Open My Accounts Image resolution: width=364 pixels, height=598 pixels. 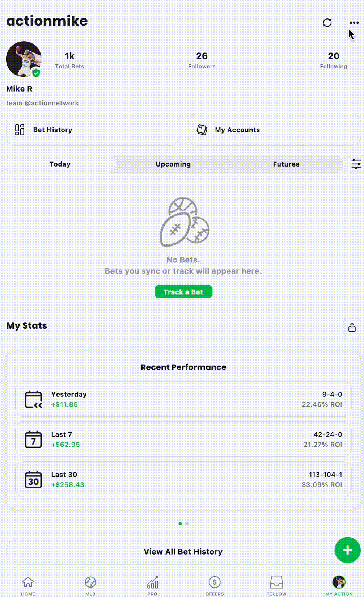point(274,130)
